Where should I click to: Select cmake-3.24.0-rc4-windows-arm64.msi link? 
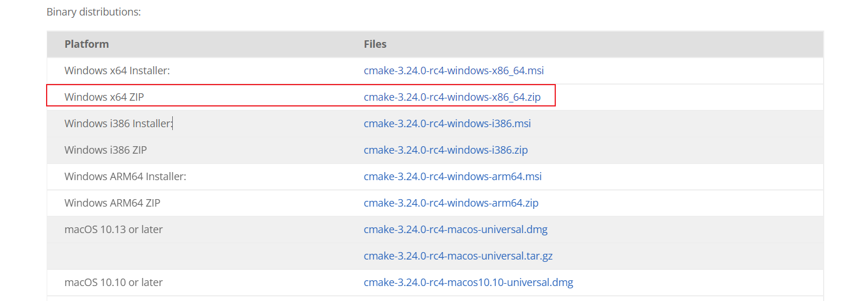[452, 177]
